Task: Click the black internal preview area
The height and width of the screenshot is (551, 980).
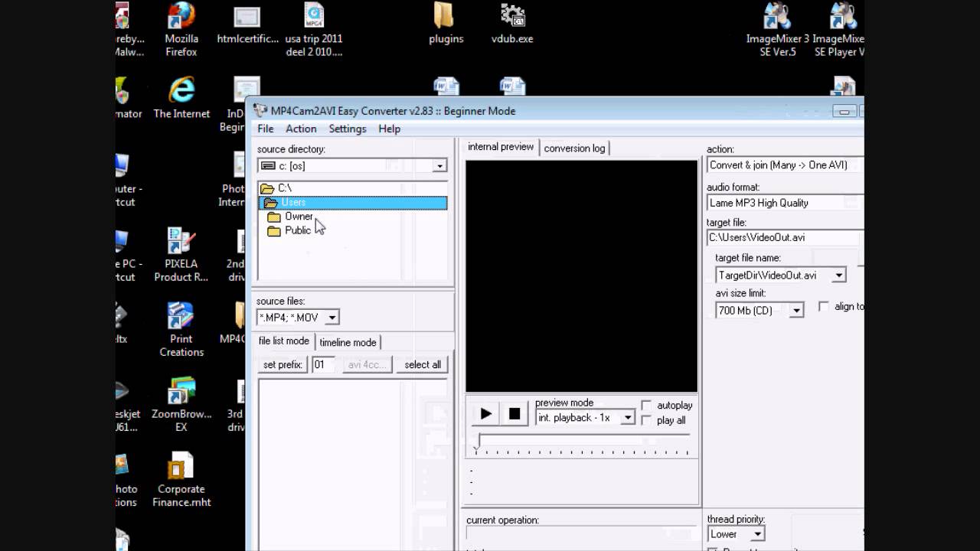Action: tap(582, 276)
